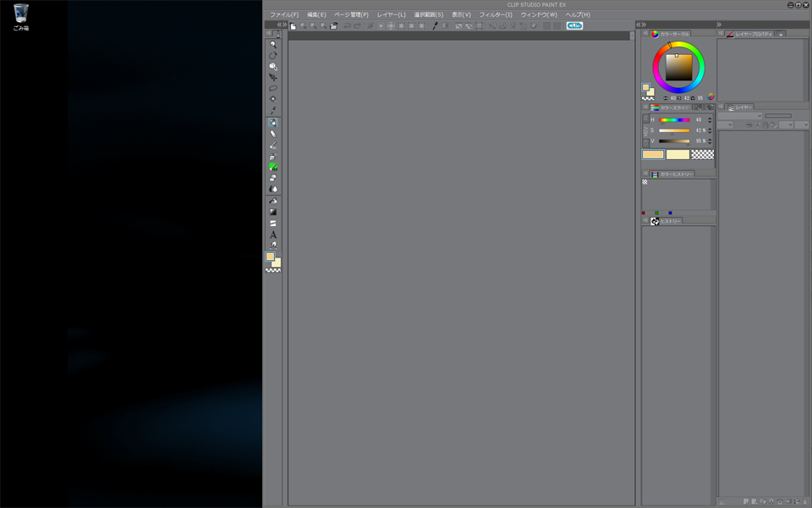Select the Zoom magnifier tool
This screenshot has width=812, height=508.
click(272, 44)
